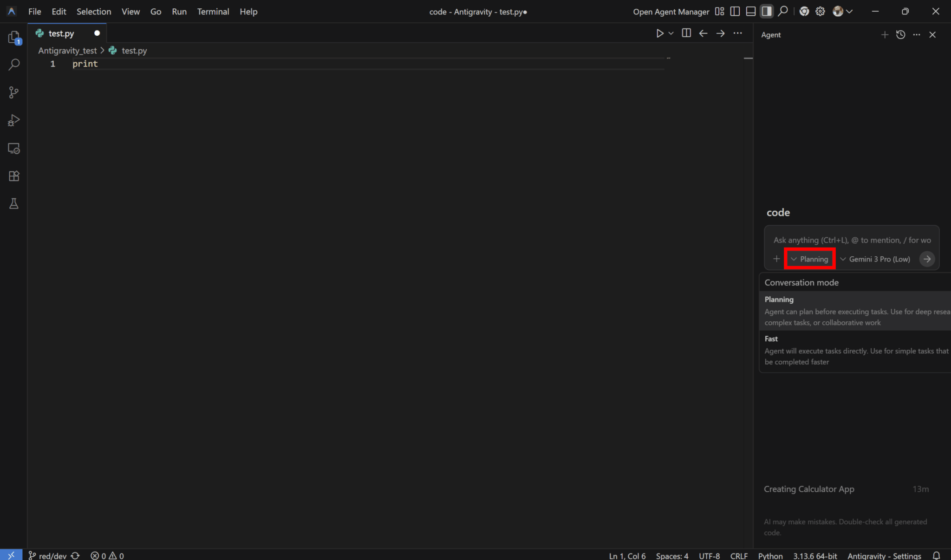Toggle the agent secondary side bar

coord(766,12)
